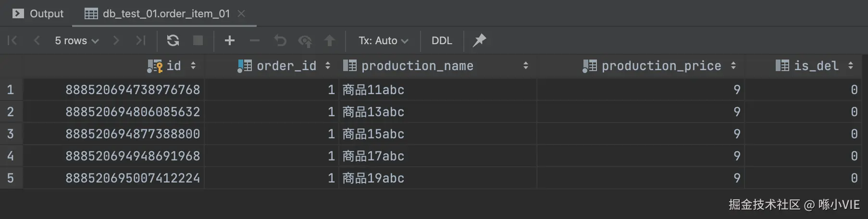Submit changes with the up arrow icon

pyautogui.click(x=330, y=40)
